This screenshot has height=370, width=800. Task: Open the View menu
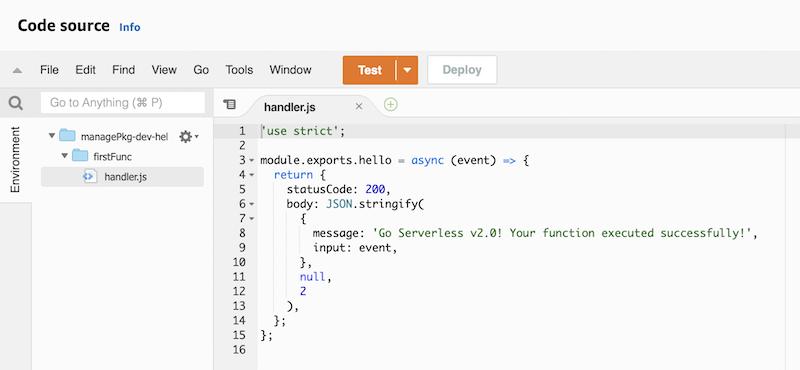164,70
